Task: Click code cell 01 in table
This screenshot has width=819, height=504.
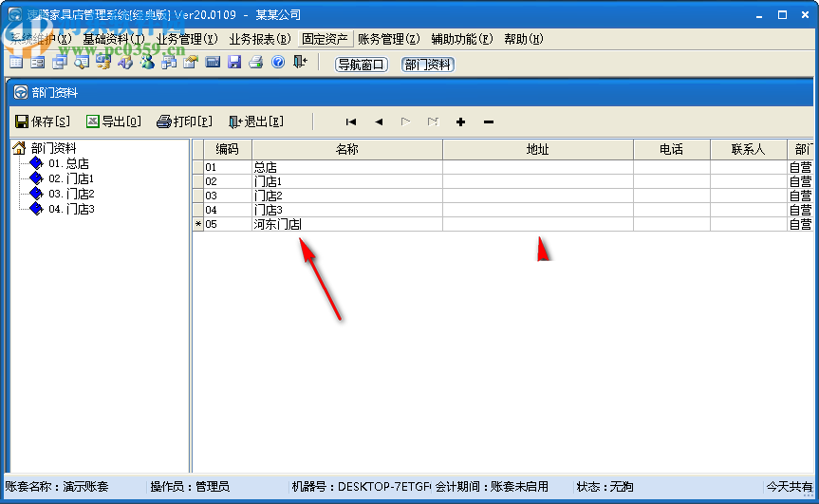Action: coord(227,167)
